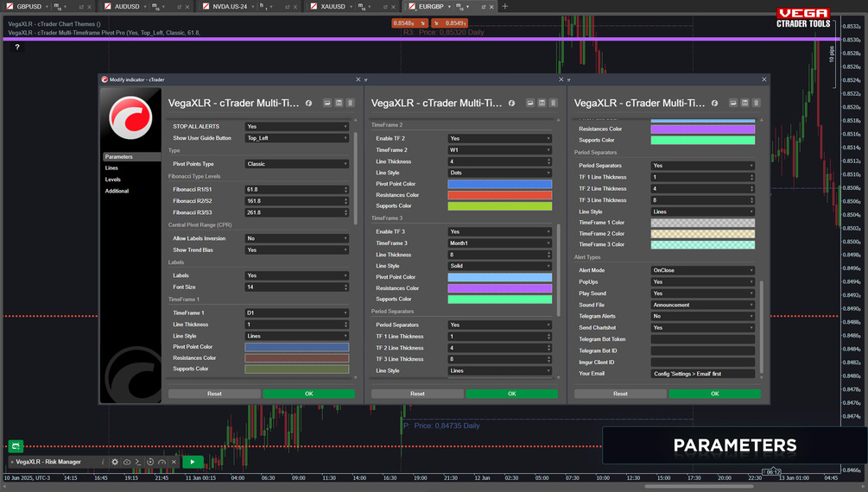Open Alert Mode OnClose dropdown
This screenshot has width=868, height=492.
pyautogui.click(x=703, y=270)
